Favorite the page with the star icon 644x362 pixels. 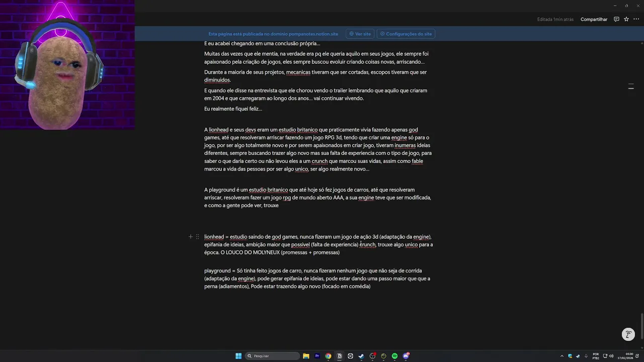click(626, 19)
